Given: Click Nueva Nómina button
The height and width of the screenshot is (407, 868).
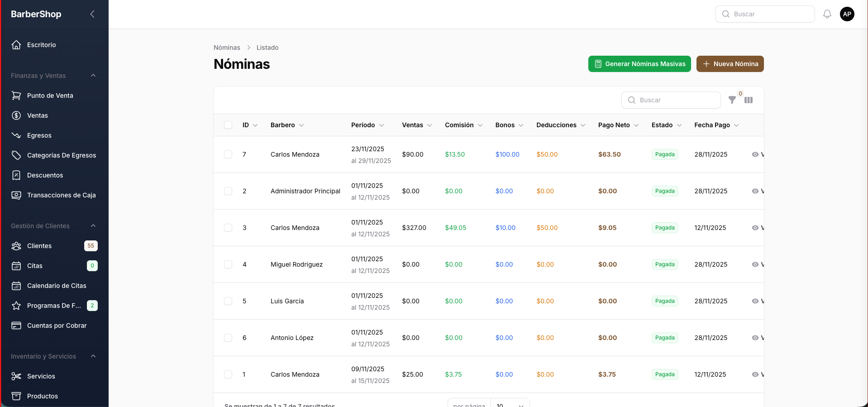Looking at the screenshot, I should coord(730,64).
